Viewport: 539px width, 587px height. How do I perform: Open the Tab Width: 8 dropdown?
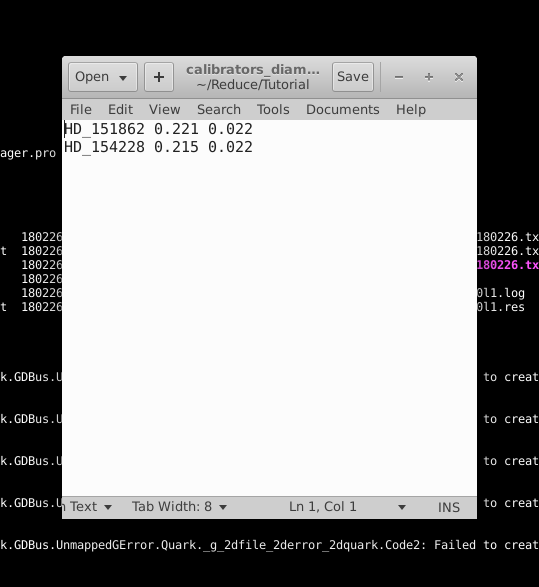pyautogui.click(x=179, y=507)
